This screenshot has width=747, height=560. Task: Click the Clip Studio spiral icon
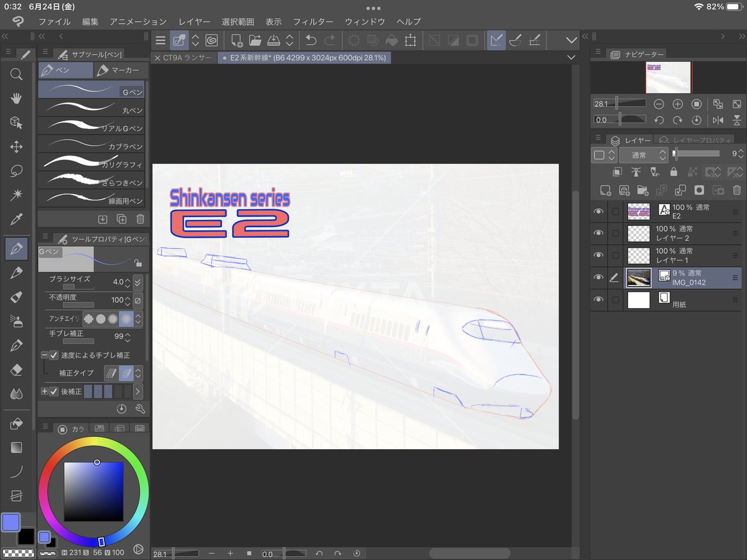pyautogui.click(x=212, y=40)
